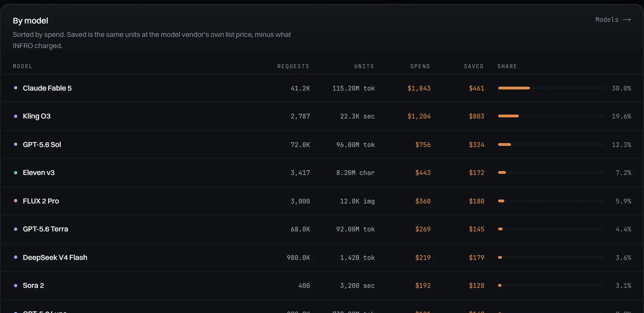Click the GPT-5.6 Sol share bar
The height and width of the screenshot is (313, 644).
coord(550,145)
